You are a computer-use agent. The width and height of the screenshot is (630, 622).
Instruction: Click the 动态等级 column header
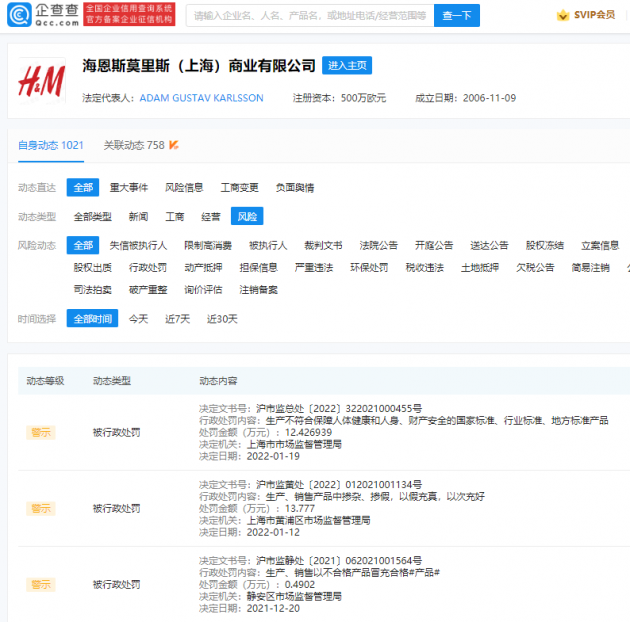(x=45, y=381)
